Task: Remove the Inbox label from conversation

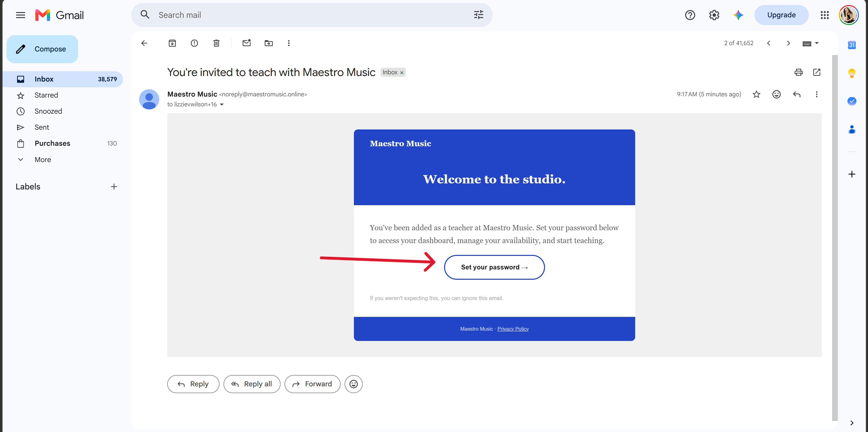Action: pos(402,73)
